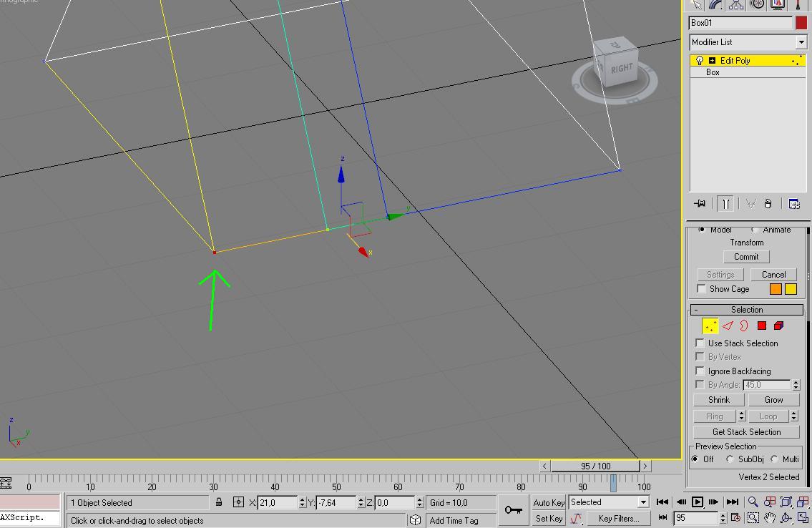Click the Go to Start button
812x528 pixels.
[x=662, y=502]
